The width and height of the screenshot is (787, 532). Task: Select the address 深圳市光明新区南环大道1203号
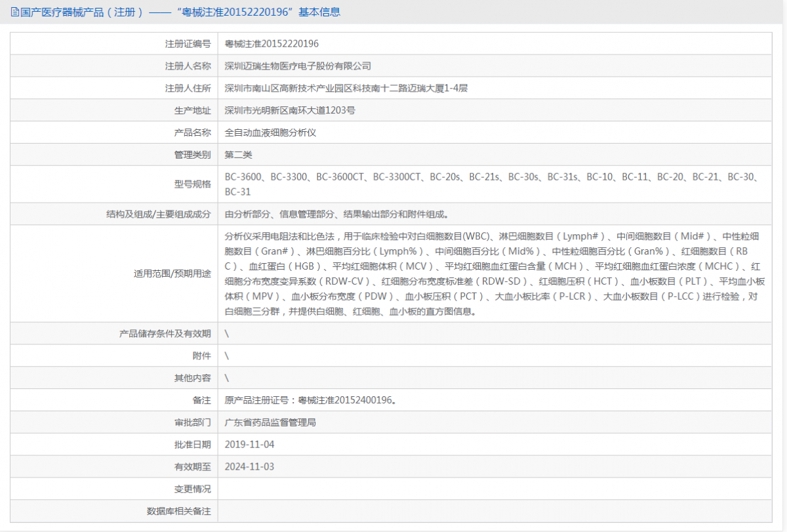(x=290, y=110)
